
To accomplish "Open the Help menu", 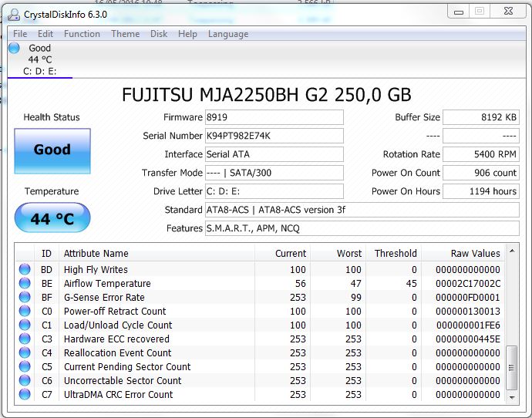I will pyautogui.click(x=187, y=34).
